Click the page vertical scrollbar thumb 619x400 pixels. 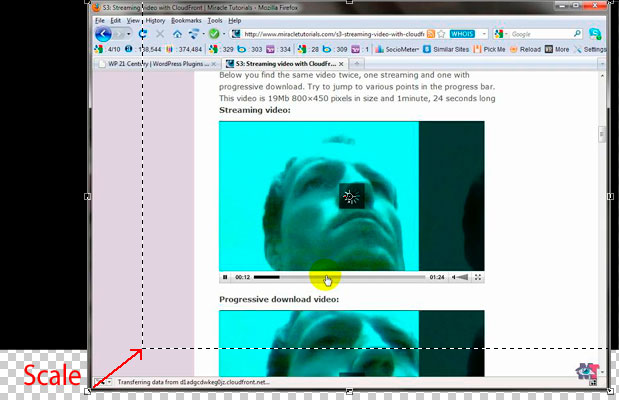coord(602,134)
